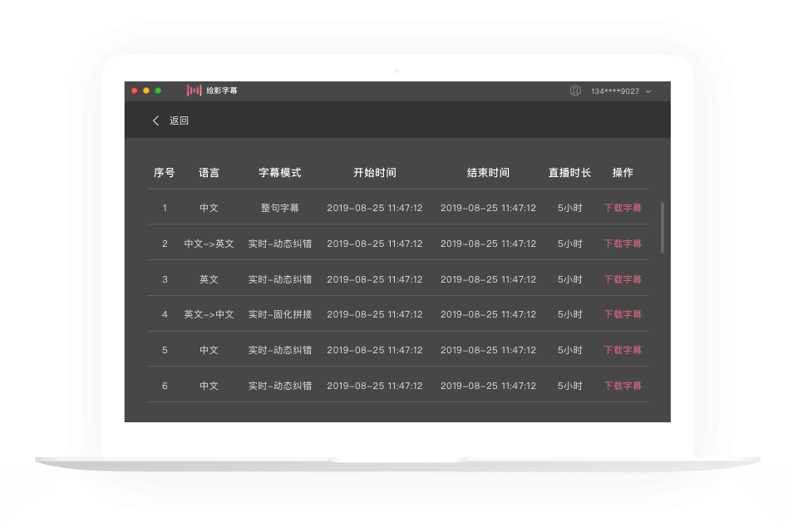This screenshot has height=532, width=793.
Task: Click the 绘影字幕 app logo icon
Action: click(x=194, y=91)
